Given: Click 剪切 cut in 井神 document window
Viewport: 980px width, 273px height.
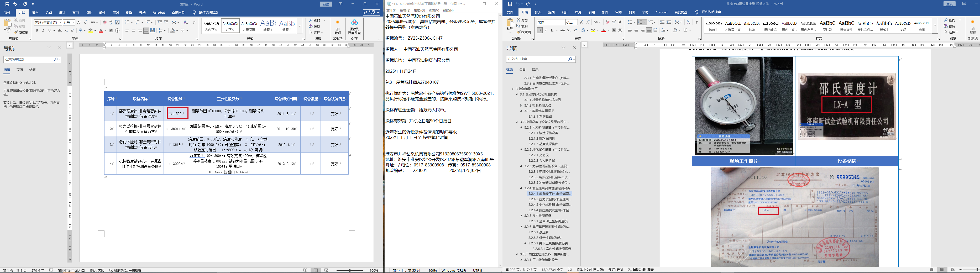Looking at the screenshot, I should click(522, 20).
